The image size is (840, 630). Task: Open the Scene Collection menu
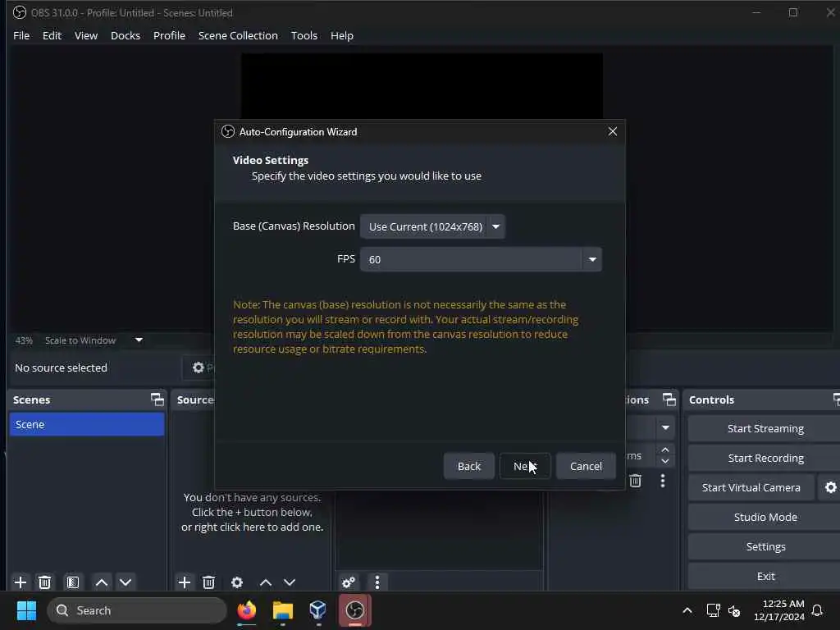coord(238,35)
